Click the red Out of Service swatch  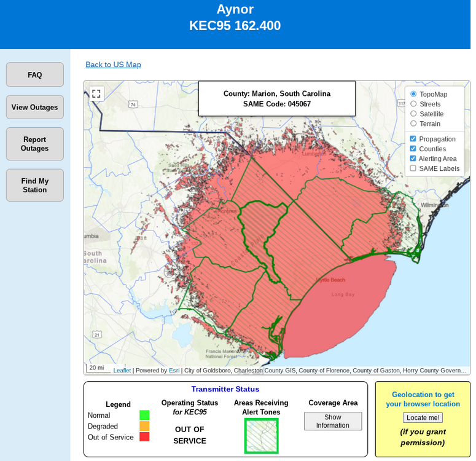pyautogui.click(x=144, y=437)
